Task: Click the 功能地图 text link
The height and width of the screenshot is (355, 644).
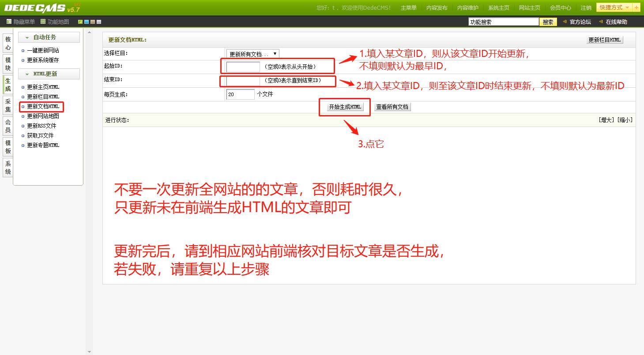Action: (x=58, y=22)
